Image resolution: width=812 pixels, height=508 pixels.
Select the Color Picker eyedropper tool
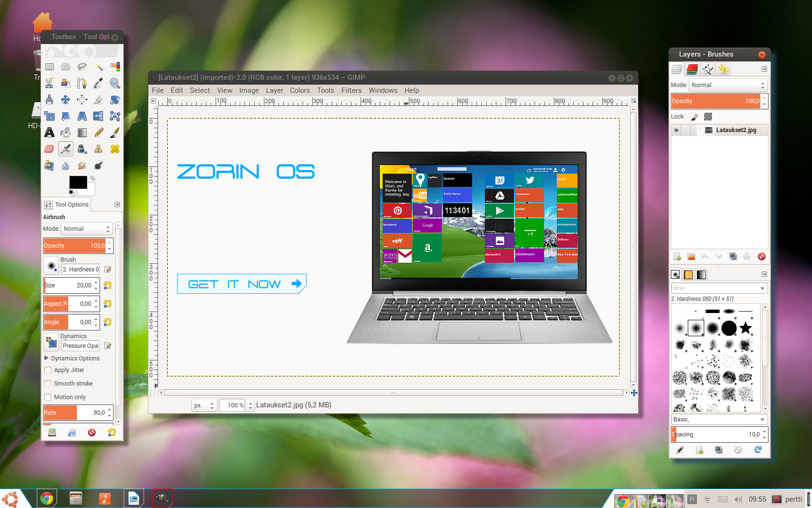[99, 83]
